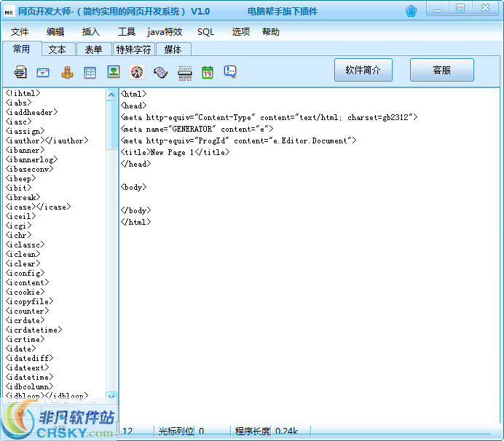Click the insert image picture icon
504x441 pixels.
click(x=114, y=72)
